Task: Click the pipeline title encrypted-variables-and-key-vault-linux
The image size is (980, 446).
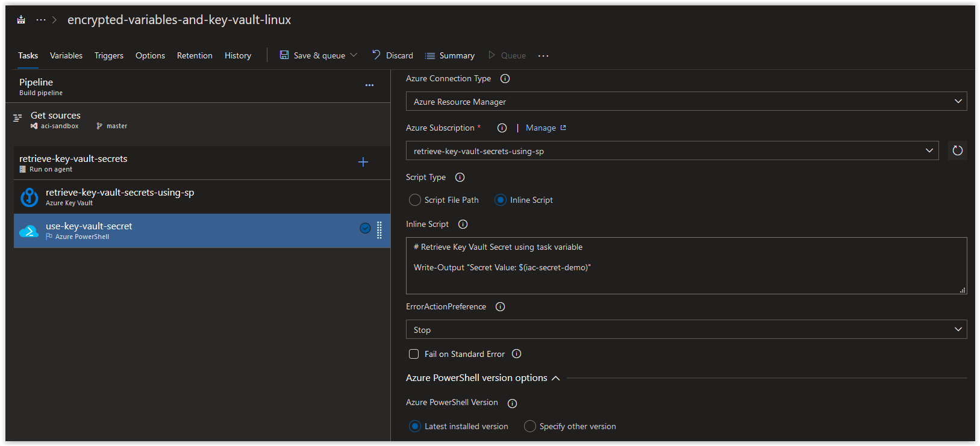Action: pyautogui.click(x=179, y=20)
